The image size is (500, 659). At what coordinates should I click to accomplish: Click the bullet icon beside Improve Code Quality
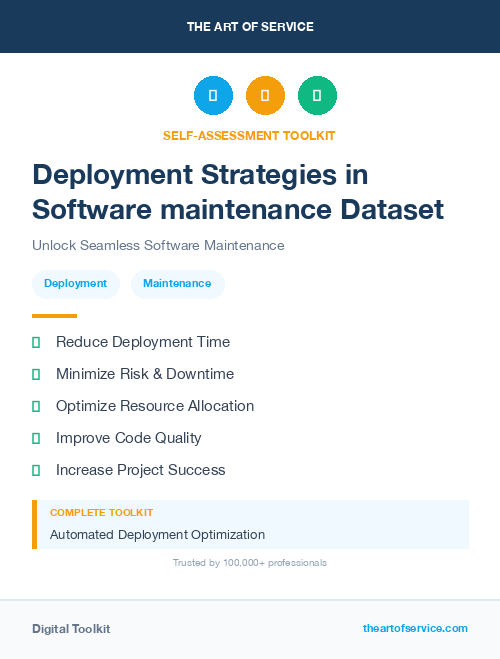pos(36,438)
